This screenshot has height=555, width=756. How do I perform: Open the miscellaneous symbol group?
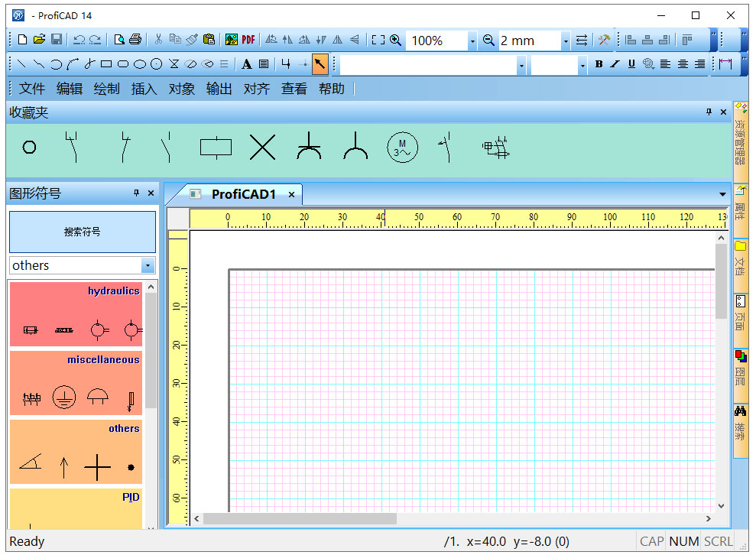click(76, 383)
